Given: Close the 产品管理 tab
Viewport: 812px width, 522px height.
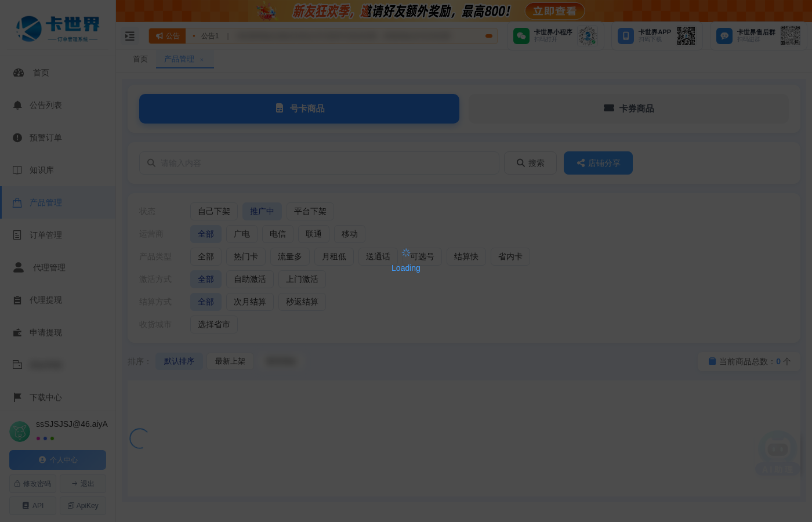Looking at the screenshot, I should 202,60.
